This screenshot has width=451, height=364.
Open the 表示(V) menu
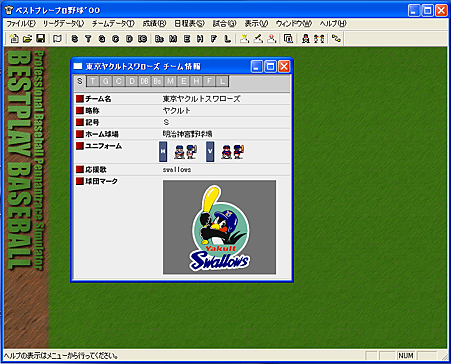click(256, 24)
